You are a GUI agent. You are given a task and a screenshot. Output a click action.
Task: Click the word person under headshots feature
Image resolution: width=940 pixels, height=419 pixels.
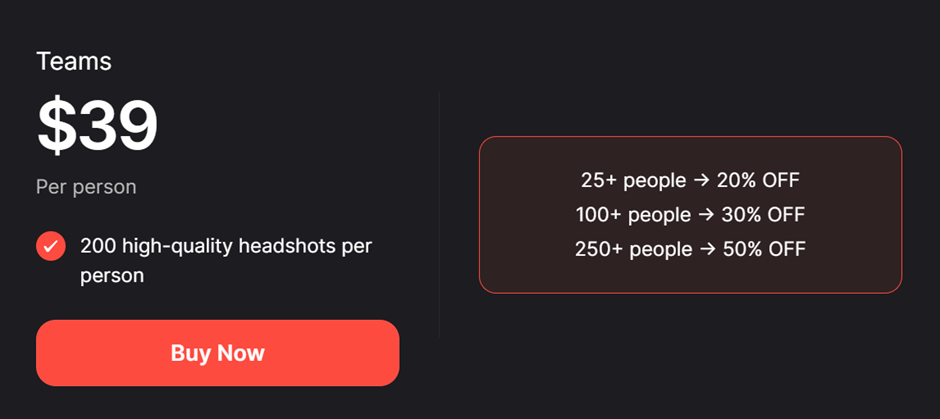[112, 276]
